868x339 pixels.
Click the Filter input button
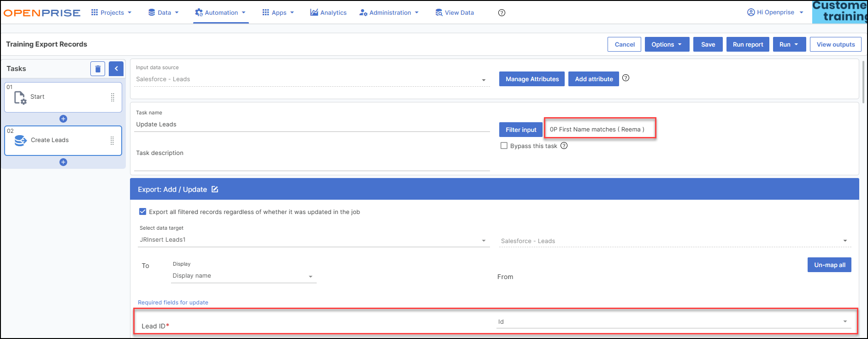[x=520, y=130]
